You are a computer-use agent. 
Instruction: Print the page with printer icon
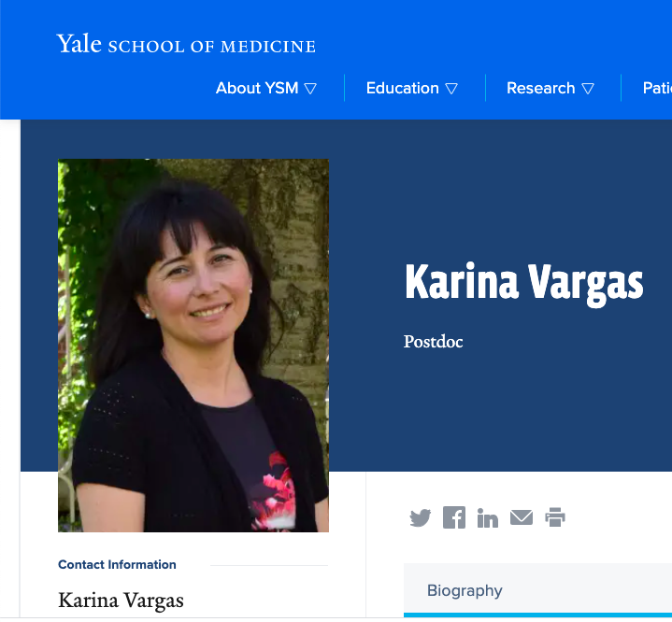[555, 517]
